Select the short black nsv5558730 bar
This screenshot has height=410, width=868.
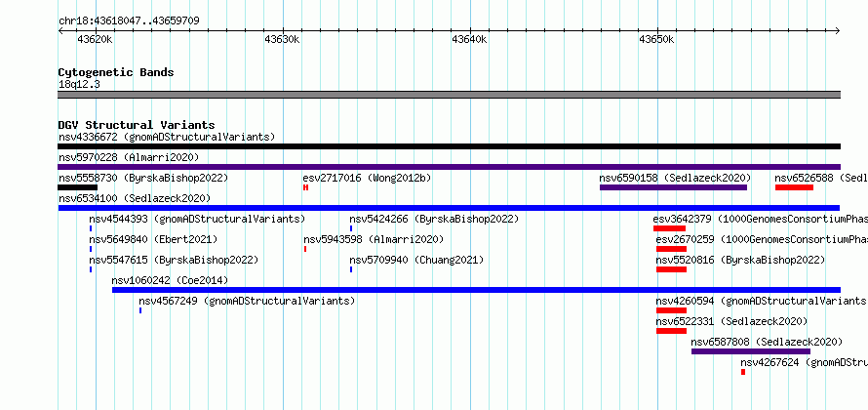tap(77, 187)
